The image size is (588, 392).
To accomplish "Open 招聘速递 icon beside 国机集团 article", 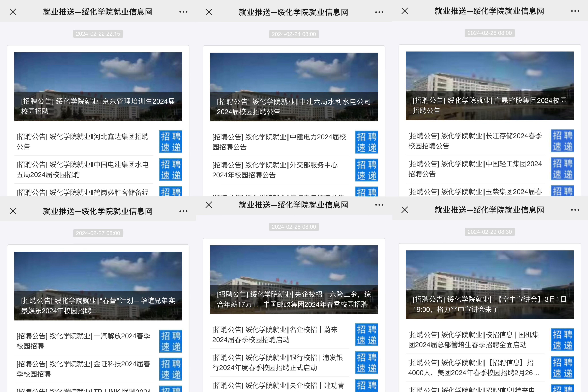I will (x=562, y=339).
